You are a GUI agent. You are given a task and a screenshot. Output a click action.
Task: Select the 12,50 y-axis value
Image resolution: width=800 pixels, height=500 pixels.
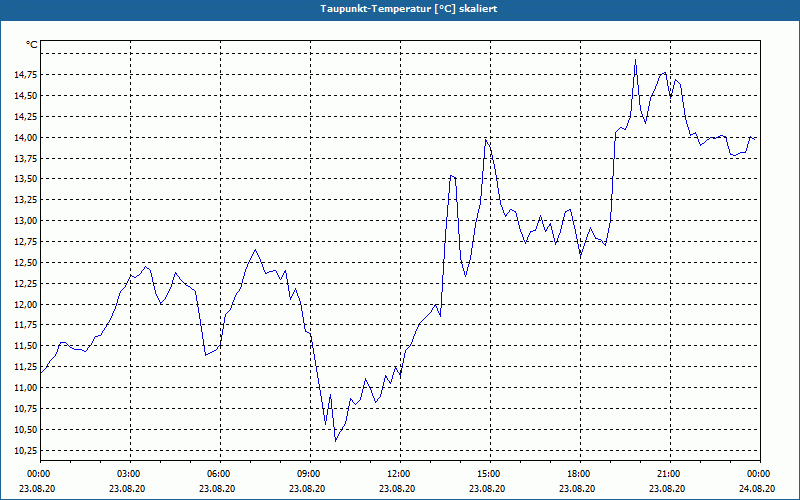pyautogui.click(x=26, y=263)
